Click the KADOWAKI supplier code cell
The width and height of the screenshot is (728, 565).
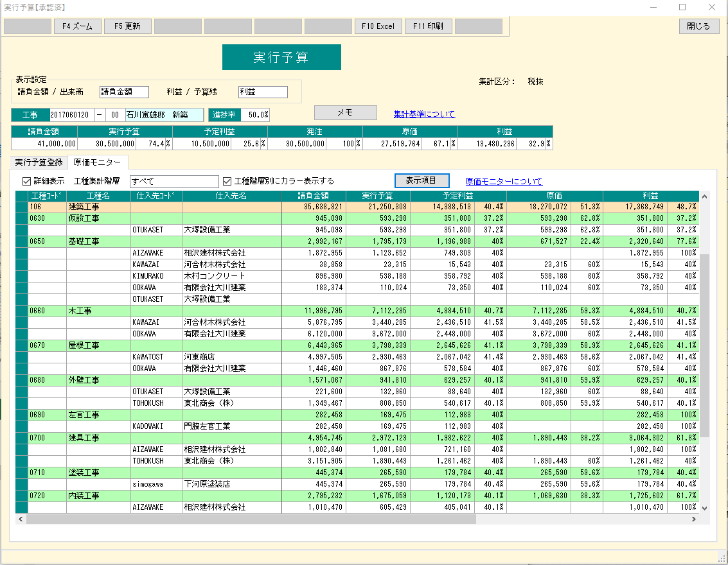tap(156, 426)
